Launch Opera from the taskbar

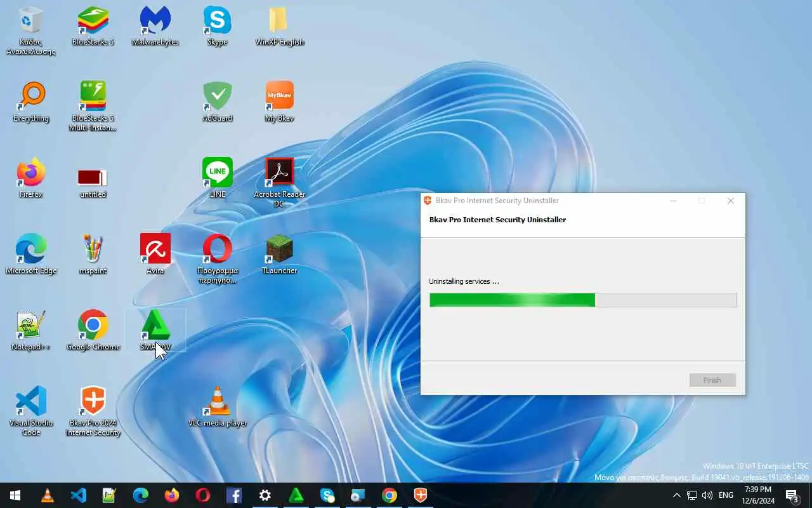[x=203, y=495]
